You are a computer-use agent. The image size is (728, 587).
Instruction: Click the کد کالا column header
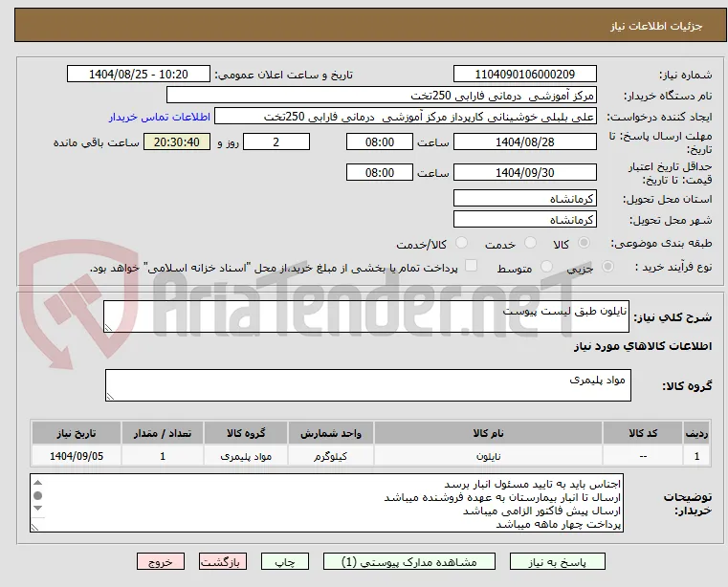tap(643, 433)
